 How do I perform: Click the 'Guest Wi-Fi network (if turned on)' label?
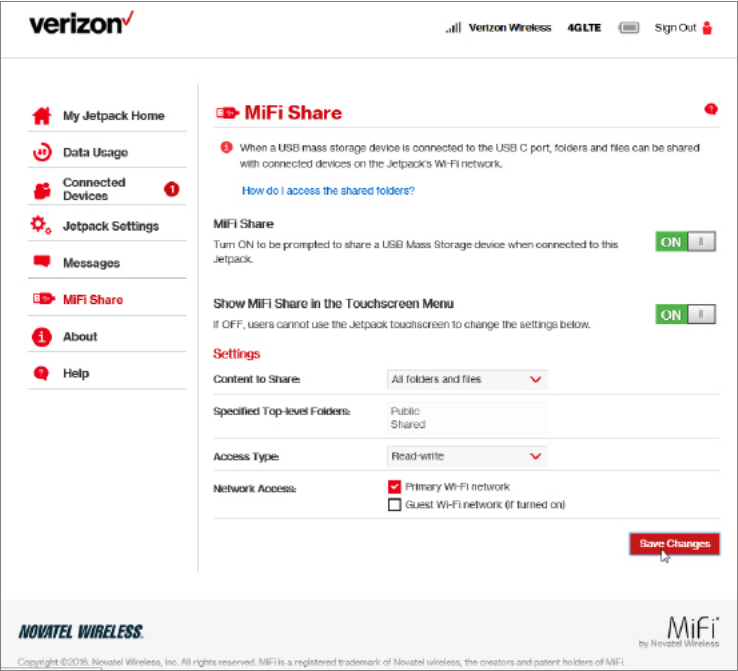(485, 504)
